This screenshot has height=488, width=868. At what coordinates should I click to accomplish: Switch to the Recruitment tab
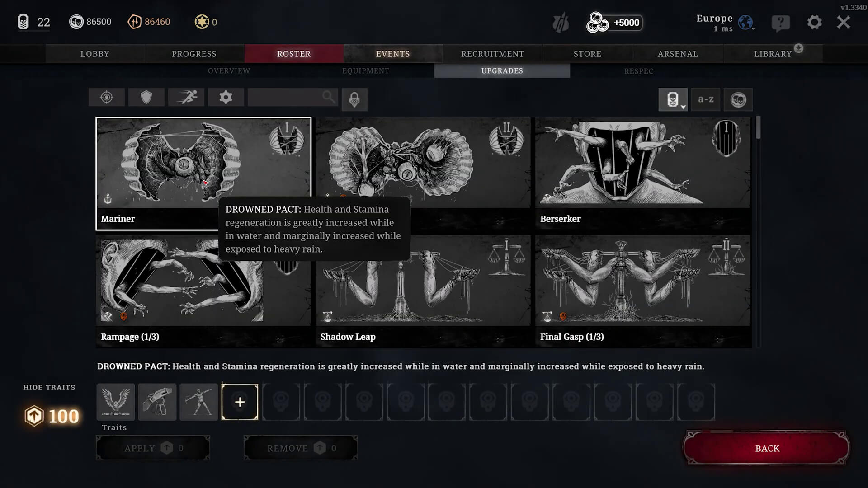pyautogui.click(x=492, y=54)
